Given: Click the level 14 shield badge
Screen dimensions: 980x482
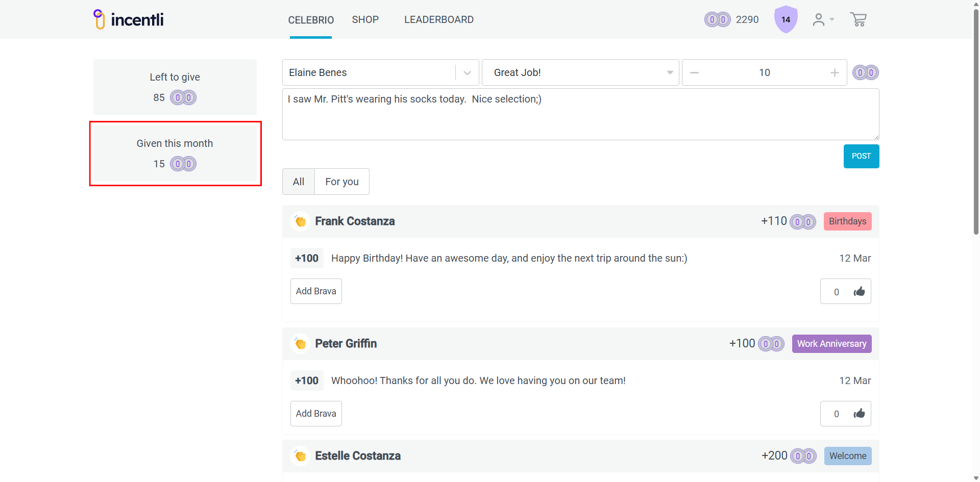Looking at the screenshot, I should (x=786, y=19).
